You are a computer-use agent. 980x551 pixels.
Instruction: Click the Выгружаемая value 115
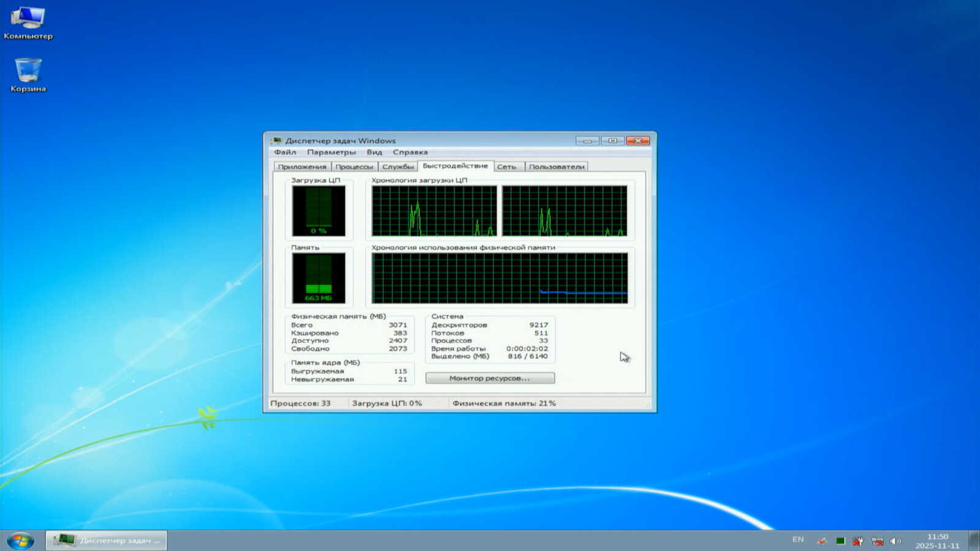point(401,372)
